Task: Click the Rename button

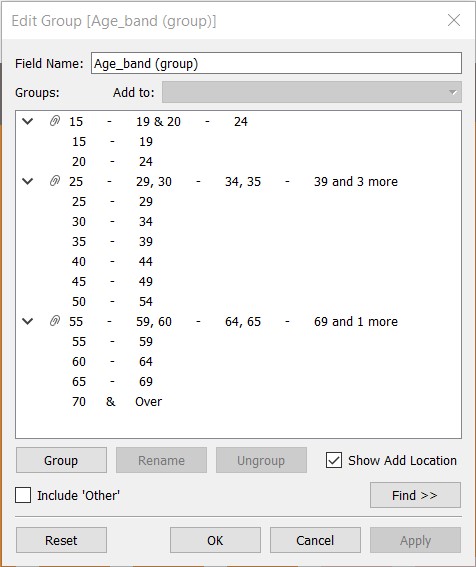Action: 161,460
